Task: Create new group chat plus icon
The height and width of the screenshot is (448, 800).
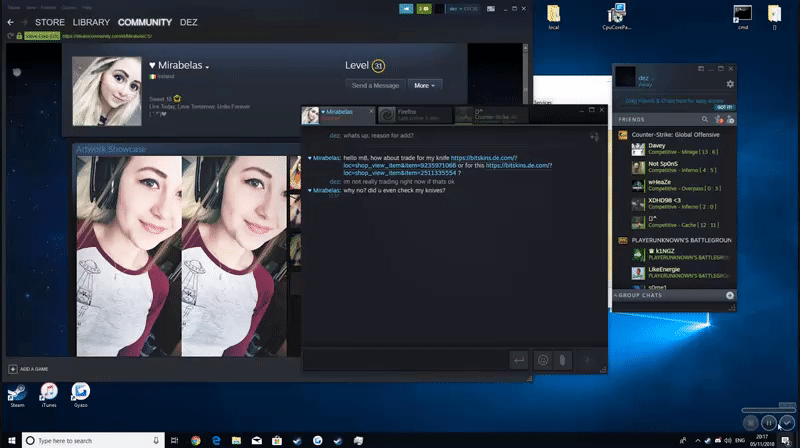Action: pos(730,295)
